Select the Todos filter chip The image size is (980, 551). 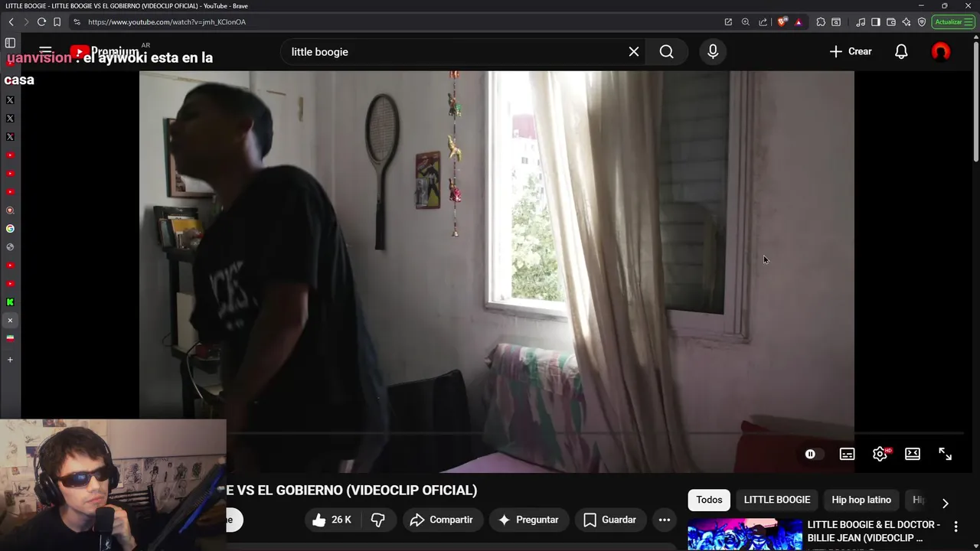pos(709,500)
